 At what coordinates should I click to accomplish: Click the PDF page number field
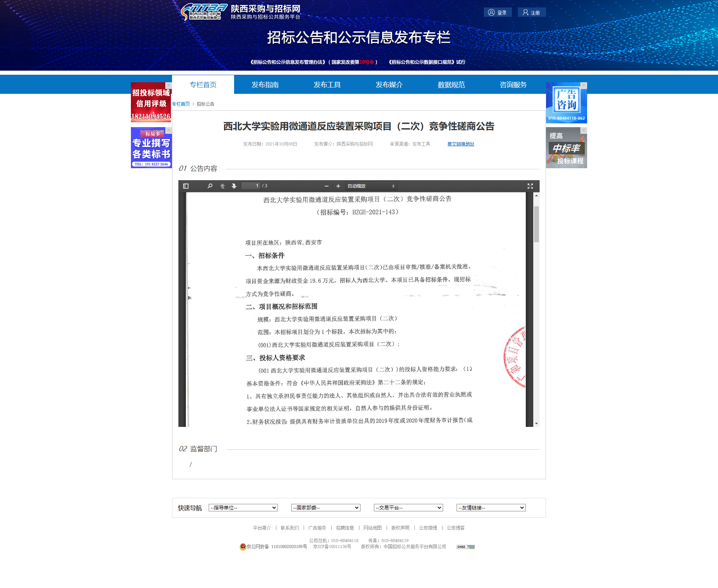tap(251, 186)
